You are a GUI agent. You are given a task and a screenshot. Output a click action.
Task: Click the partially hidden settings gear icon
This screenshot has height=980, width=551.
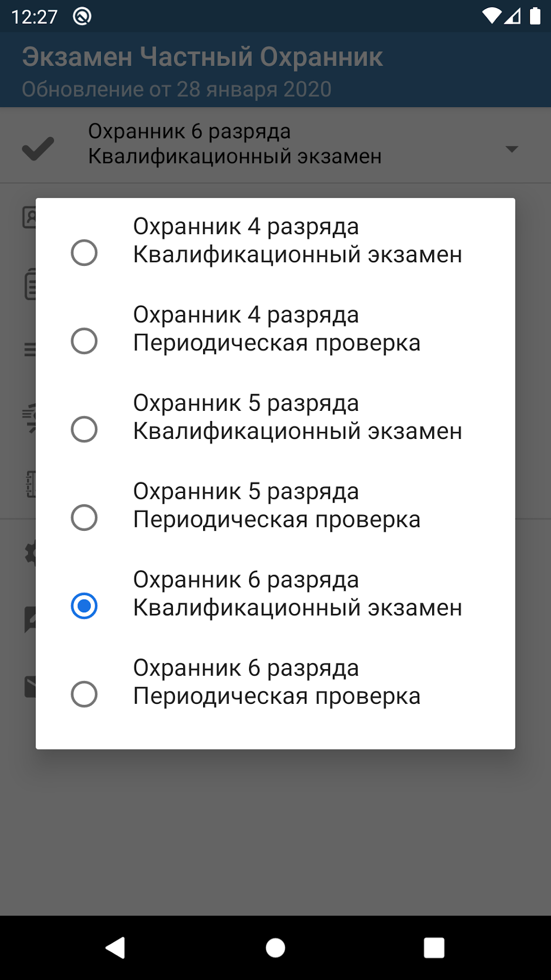pos(30,552)
